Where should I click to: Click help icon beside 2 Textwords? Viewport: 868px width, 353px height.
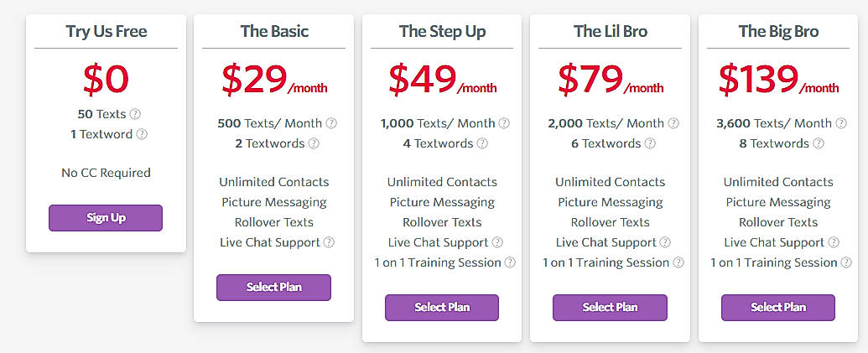pos(314,143)
